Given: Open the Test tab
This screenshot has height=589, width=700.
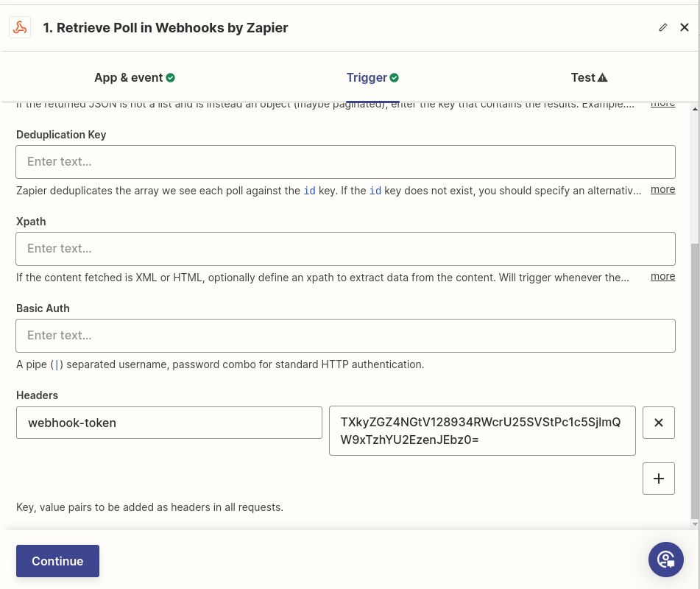Looking at the screenshot, I should [583, 78].
